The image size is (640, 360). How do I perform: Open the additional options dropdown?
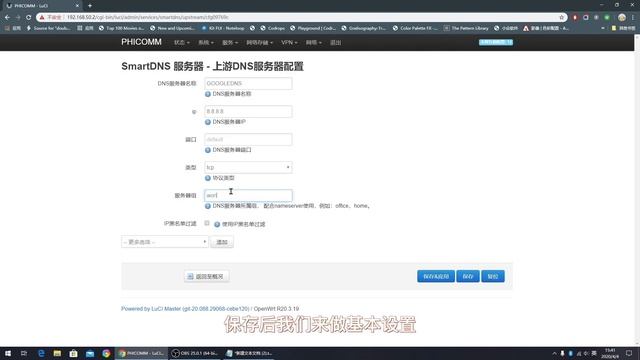tap(165, 242)
